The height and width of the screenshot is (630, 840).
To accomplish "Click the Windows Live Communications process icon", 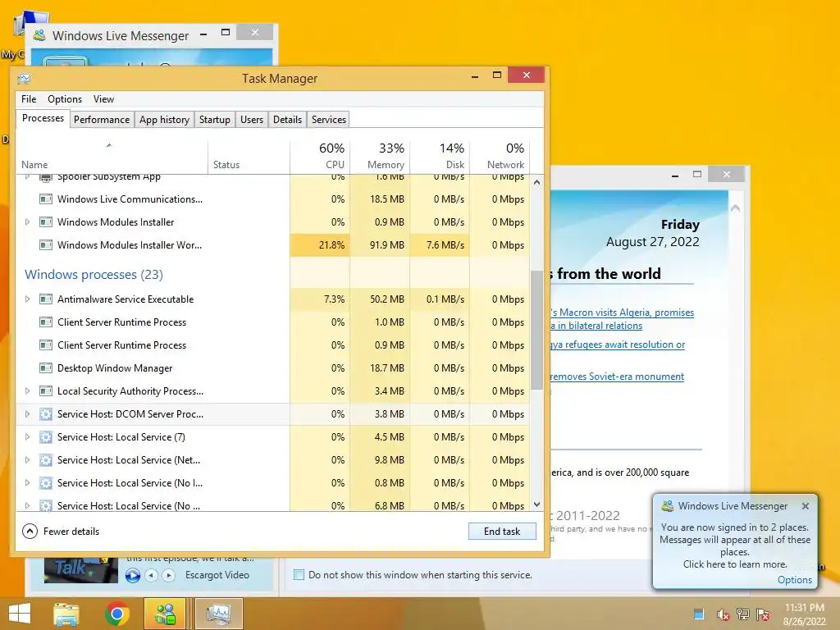I will pos(46,199).
